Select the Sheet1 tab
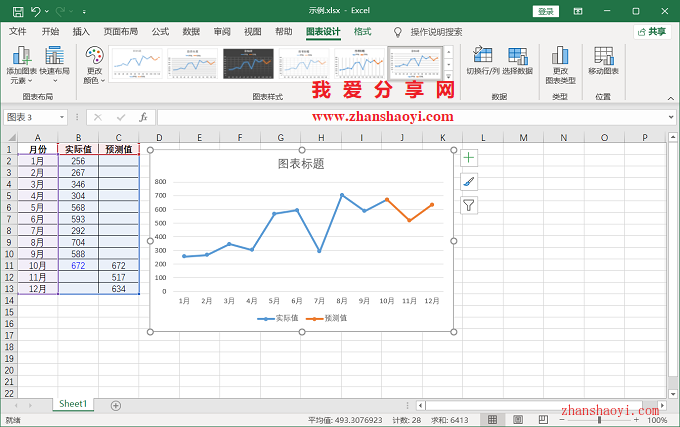The width and height of the screenshot is (680, 427). pos(73,404)
